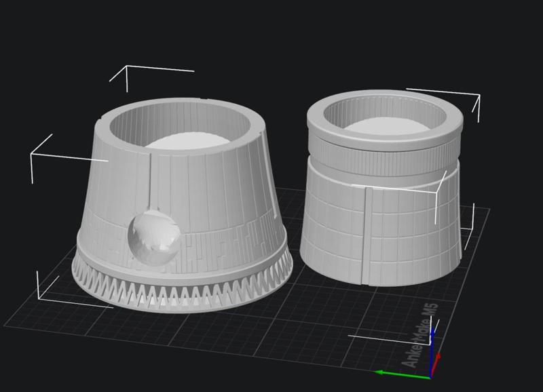543x392 pixels.
Task: Click the recessed top of the right model
Action: point(387,125)
